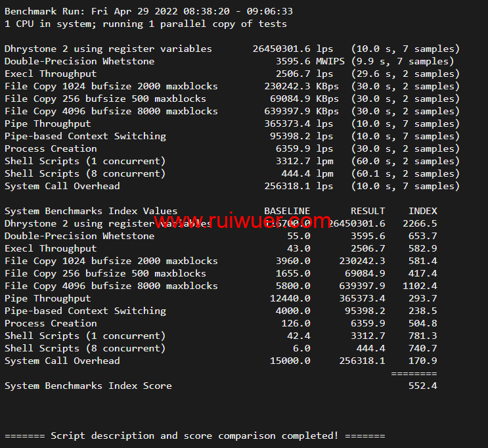The width and height of the screenshot is (488, 448).
Task: Click the INDEX column header
Action: tap(422, 211)
